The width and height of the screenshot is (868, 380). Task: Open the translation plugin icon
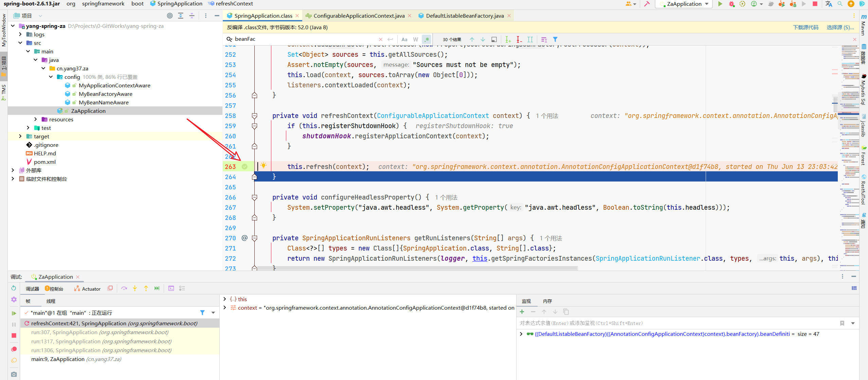coord(829,4)
